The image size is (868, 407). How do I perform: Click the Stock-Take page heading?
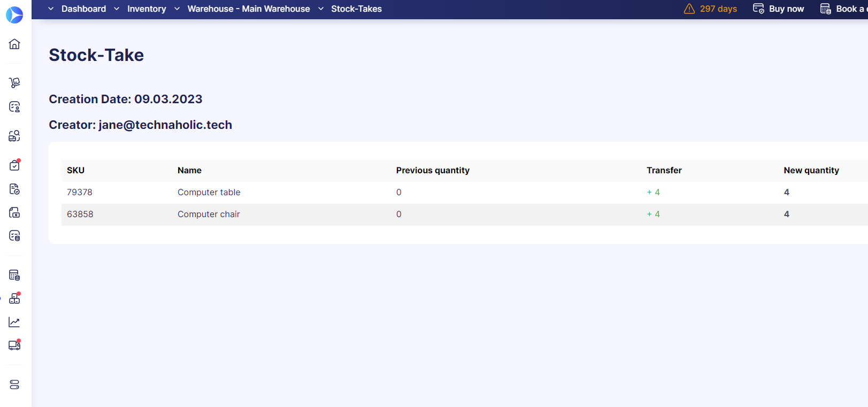click(96, 55)
